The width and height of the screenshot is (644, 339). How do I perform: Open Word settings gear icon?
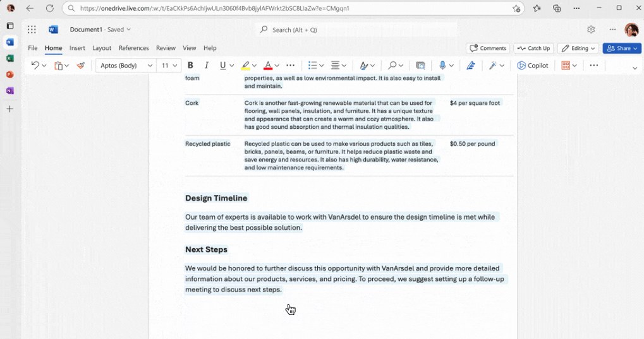click(591, 30)
